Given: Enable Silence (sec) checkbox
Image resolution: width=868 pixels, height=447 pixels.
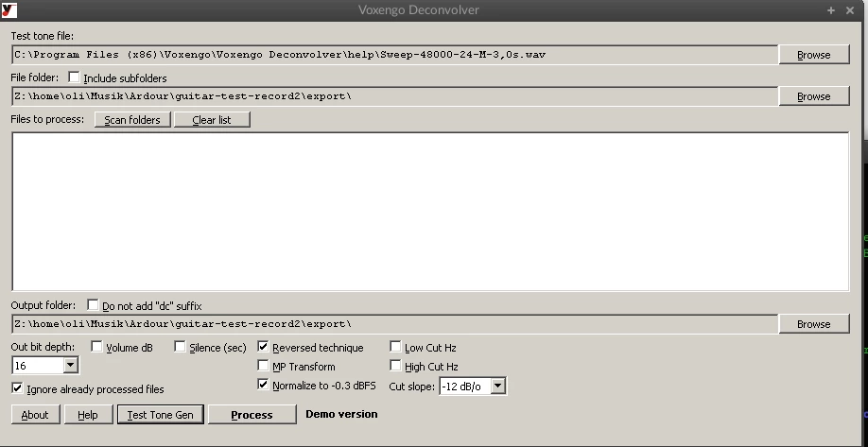Looking at the screenshot, I should click(180, 346).
